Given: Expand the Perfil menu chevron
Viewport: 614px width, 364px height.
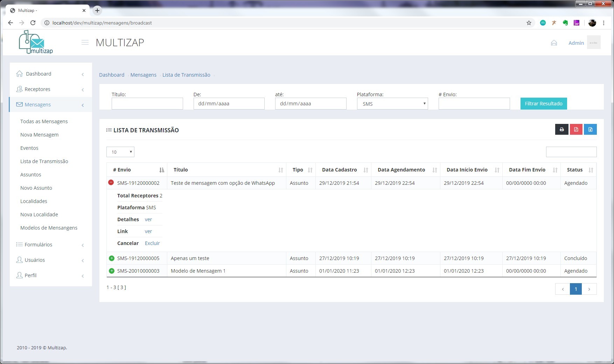Looking at the screenshot, I should pos(83,276).
